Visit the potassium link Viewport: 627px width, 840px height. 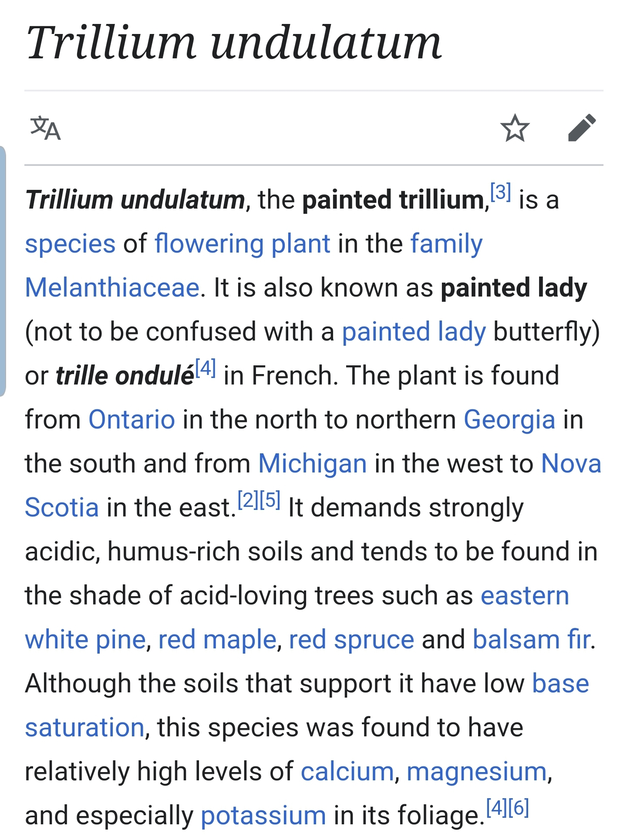click(263, 816)
